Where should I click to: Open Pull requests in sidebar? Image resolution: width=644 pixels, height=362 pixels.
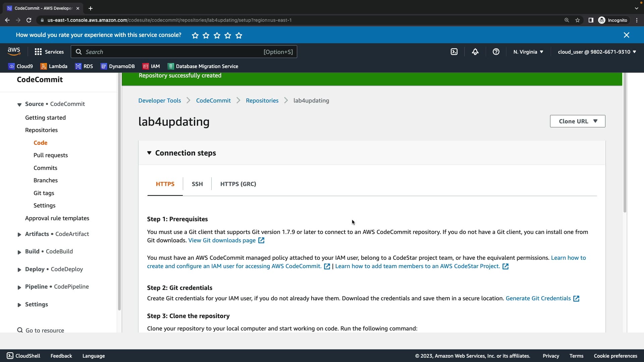pos(51,155)
